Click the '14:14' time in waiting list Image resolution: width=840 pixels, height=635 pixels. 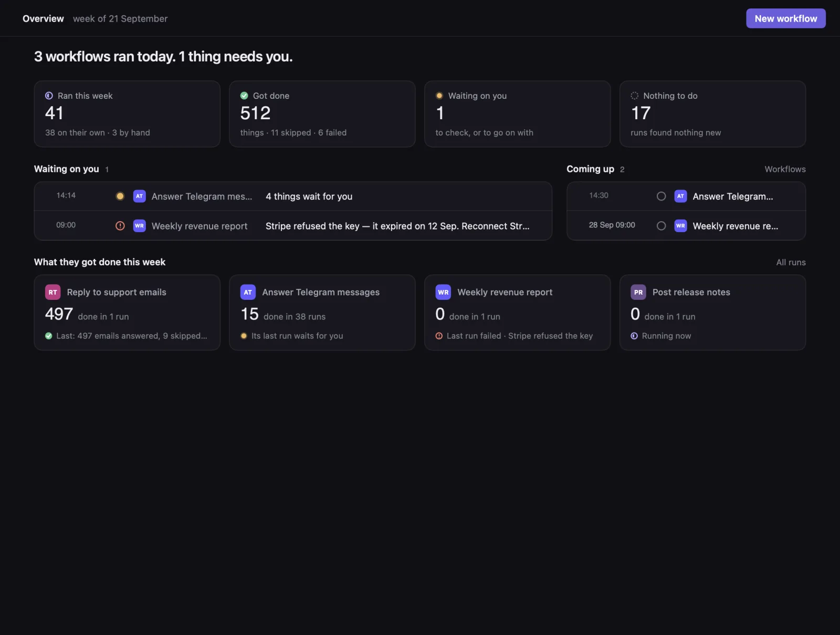(66, 195)
